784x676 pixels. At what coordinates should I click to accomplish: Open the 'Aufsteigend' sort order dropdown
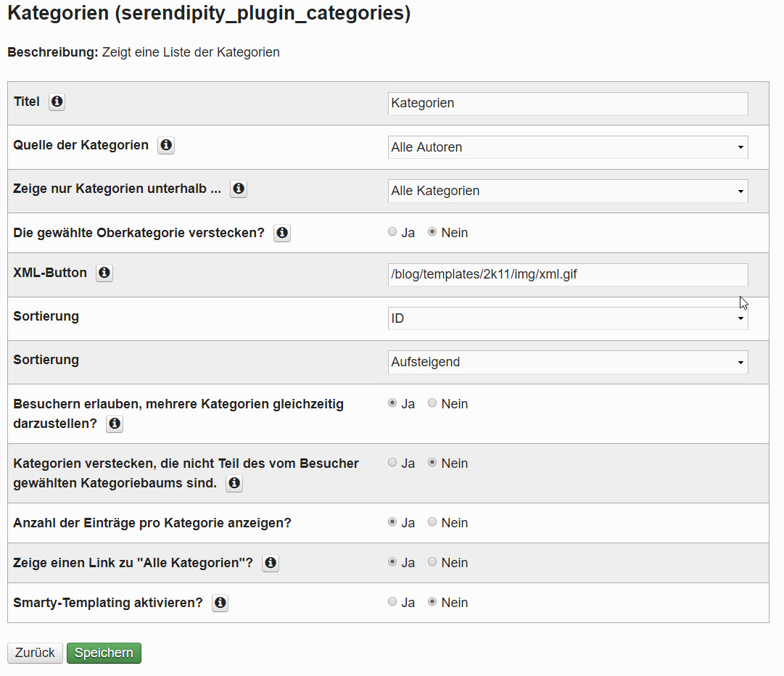(567, 362)
